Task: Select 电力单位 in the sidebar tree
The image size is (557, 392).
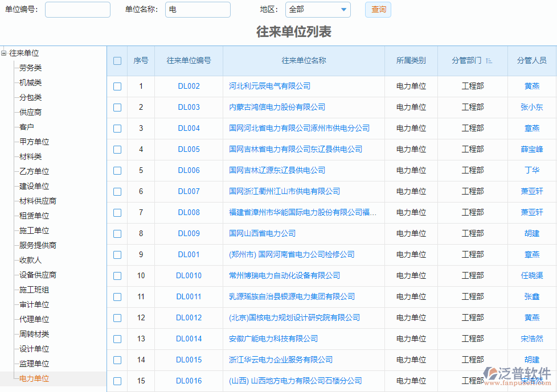Action: pos(35,377)
